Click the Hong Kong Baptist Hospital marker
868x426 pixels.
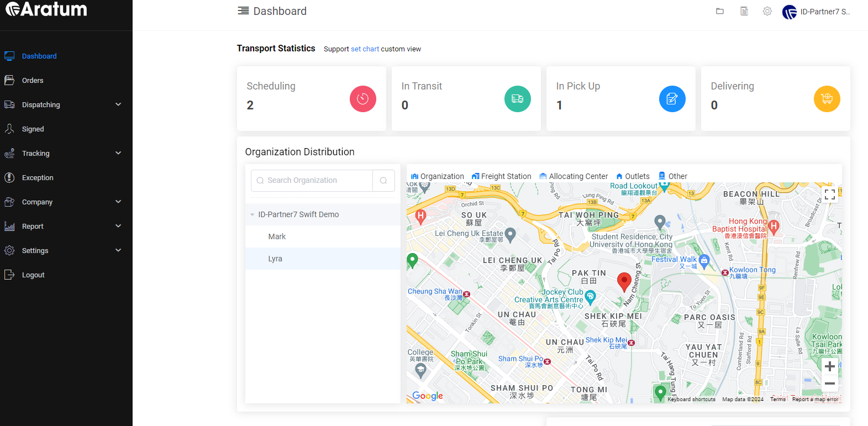tap(774, 226)
